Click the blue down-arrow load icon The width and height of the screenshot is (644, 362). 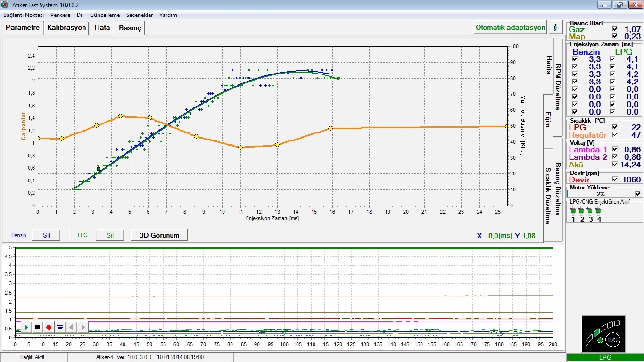(x=60, y=327)
